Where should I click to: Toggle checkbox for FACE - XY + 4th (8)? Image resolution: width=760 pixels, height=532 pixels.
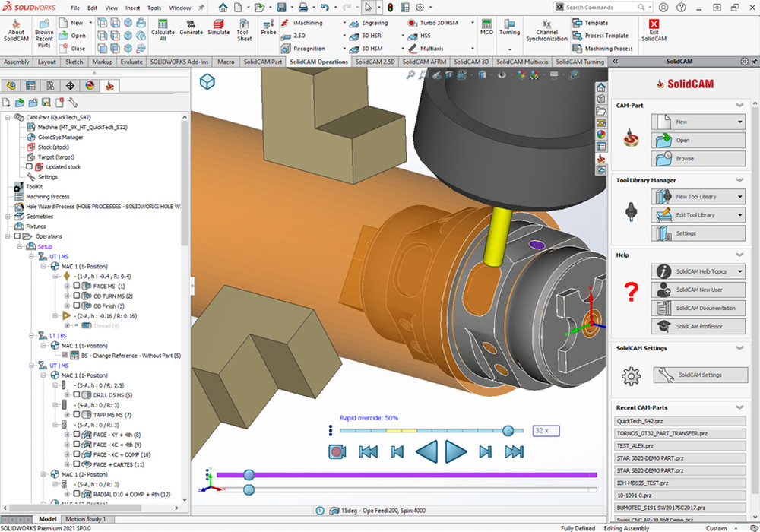[x=76, y=435]
